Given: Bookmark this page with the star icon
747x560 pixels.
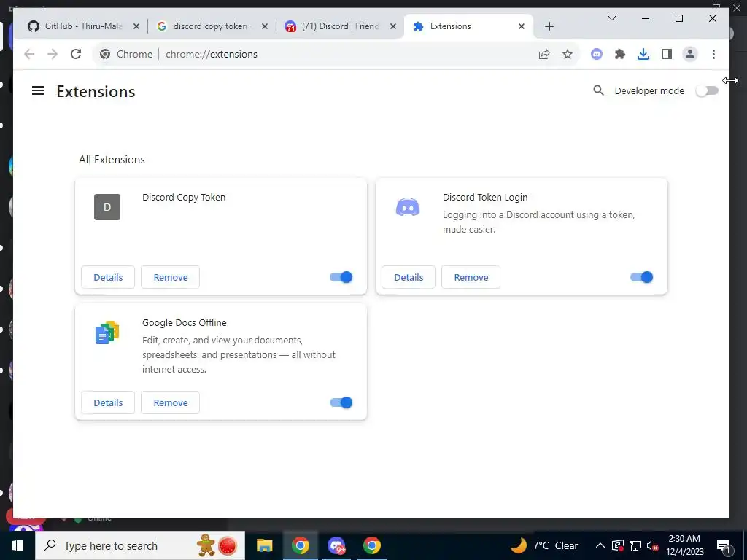Looking at the screenshot, I should point(568,54).
